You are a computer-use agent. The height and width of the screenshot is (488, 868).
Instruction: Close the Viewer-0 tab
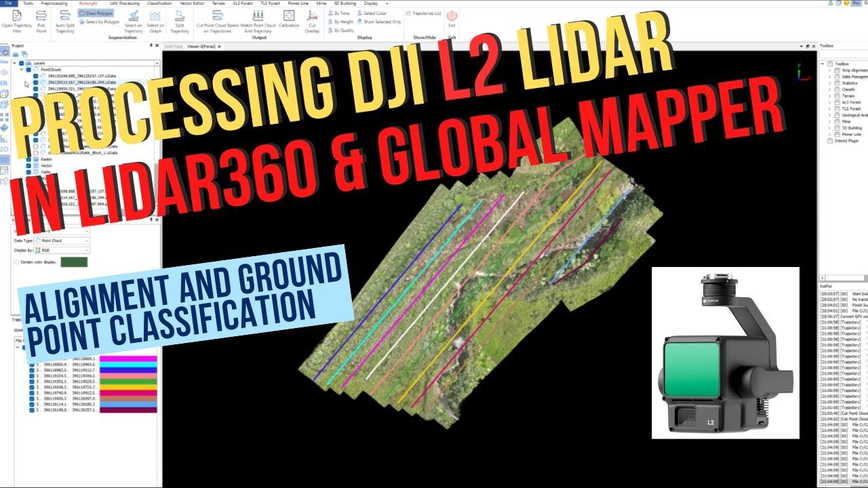point(219,47)
